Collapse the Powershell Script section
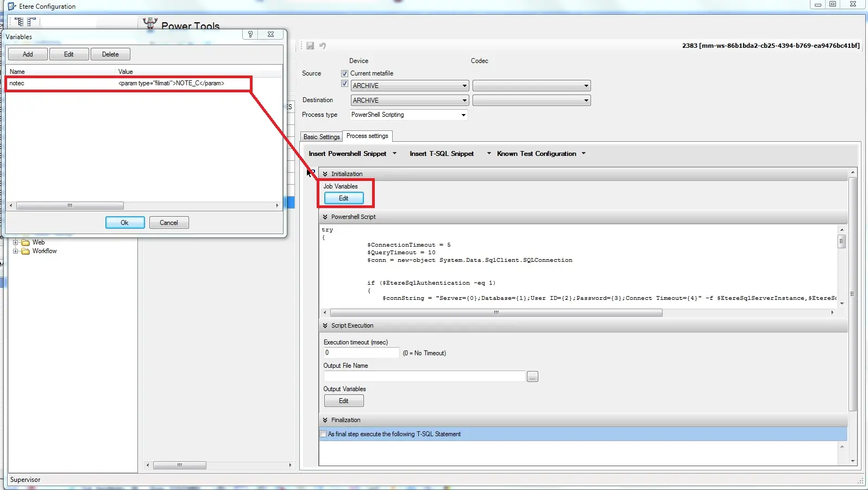The width and height of the screenshot is (868, 490). [x=325, y=217]
